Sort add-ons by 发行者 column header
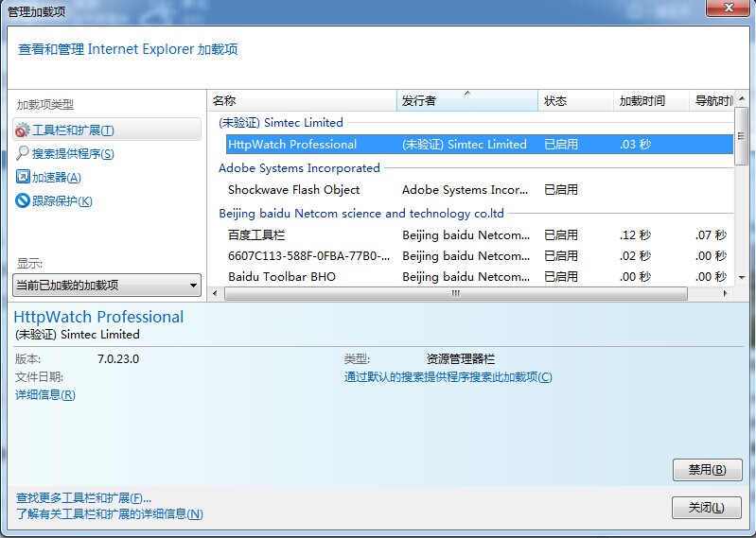The height and width of the screenshot is (538, 756). tap(466, 100)
